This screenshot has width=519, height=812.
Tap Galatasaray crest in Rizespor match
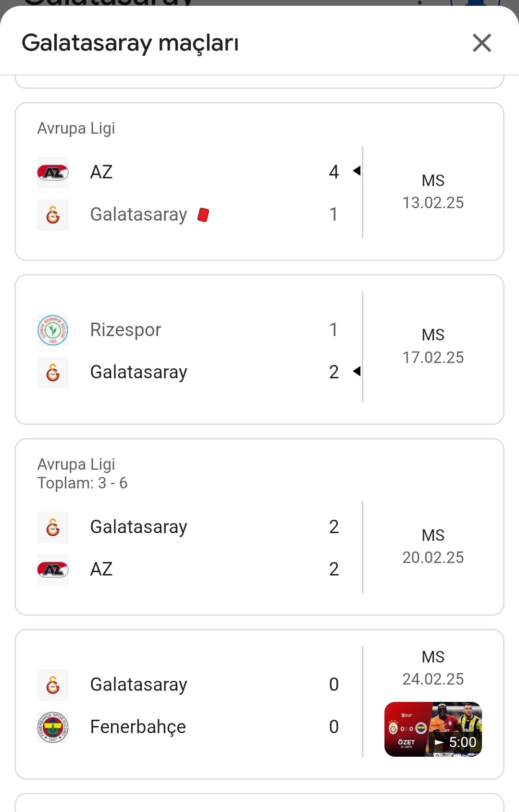pos(53,373)
